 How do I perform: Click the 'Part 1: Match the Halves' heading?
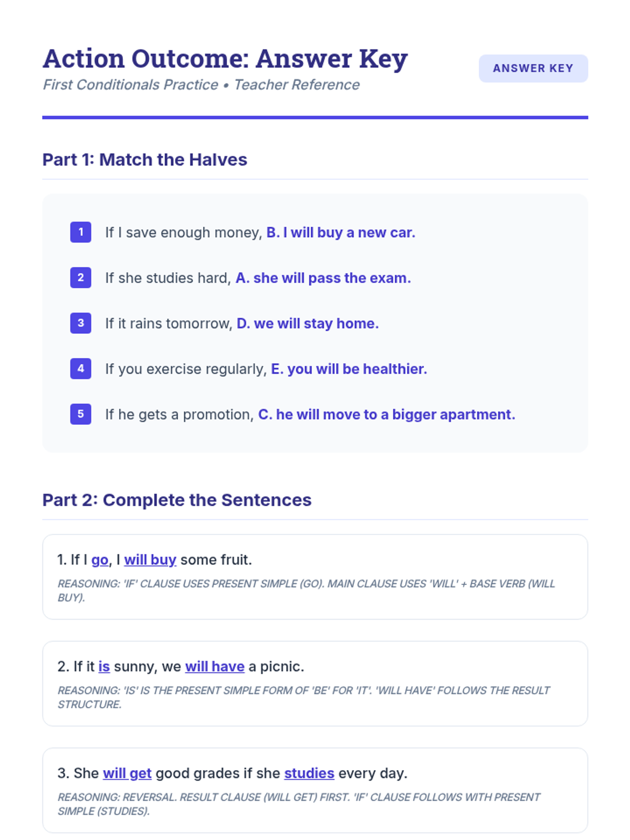pos(144,160)
